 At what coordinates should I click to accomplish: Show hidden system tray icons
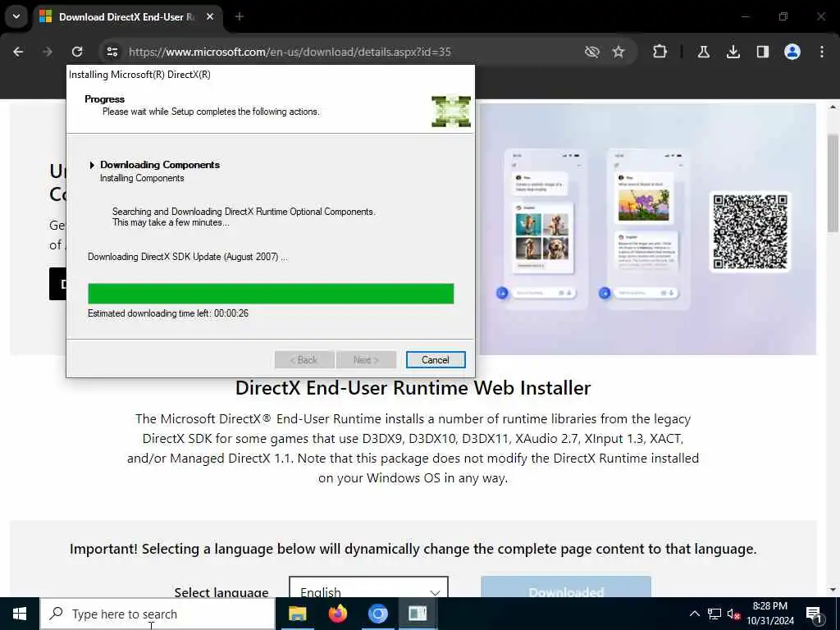pos(694,614)
